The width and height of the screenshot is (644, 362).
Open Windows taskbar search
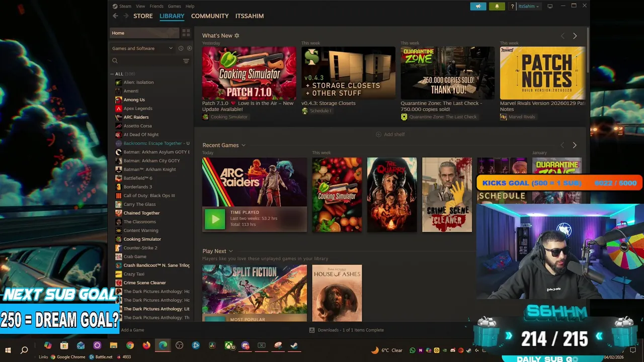click(x=24, y=350)
